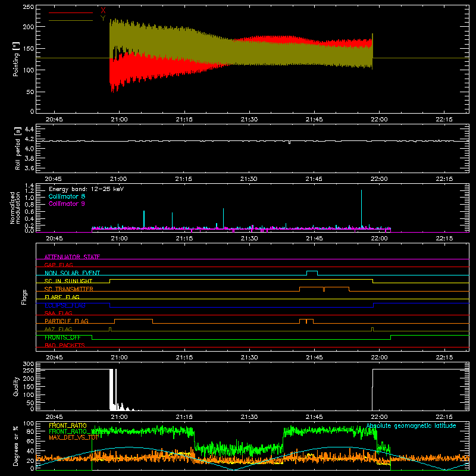This screenshot has height=476, width=476.
Task: Click the BAD_PACKETS flag label
Action: point(65,345)
